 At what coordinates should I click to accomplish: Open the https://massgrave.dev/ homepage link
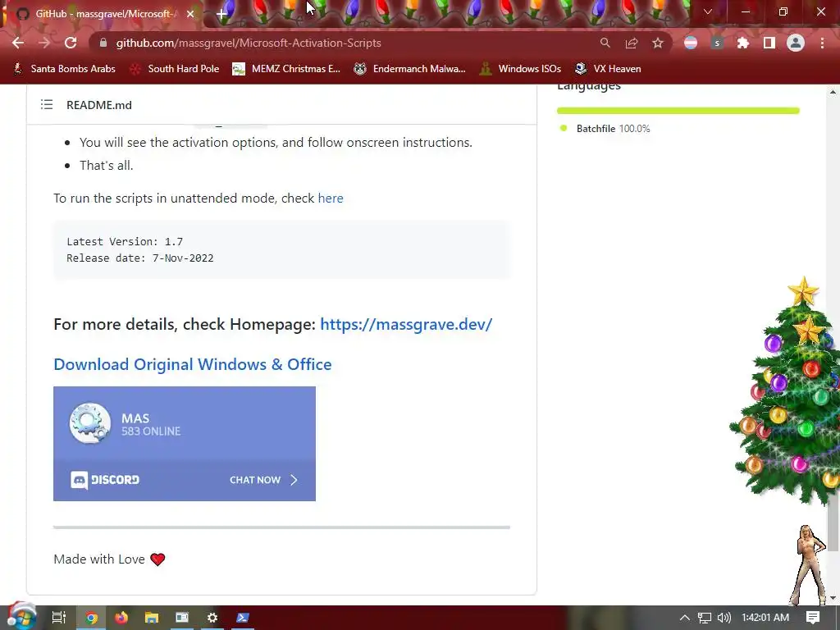[406, 324]
